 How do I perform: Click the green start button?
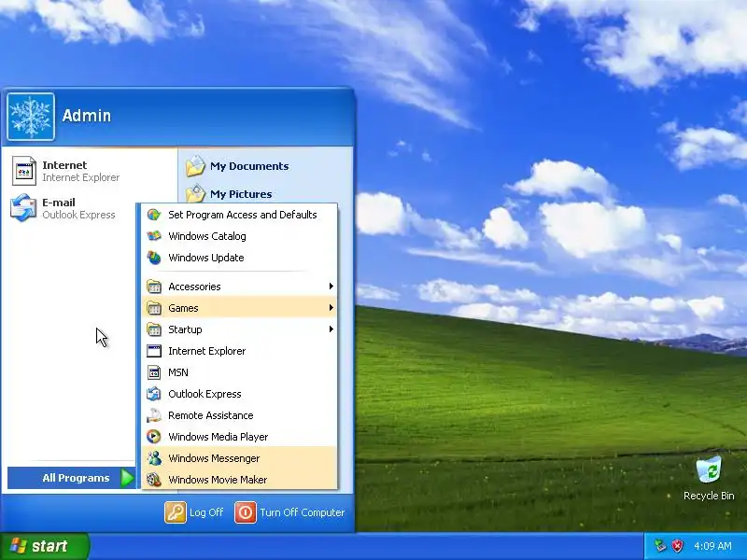click(x=44, y=546)
